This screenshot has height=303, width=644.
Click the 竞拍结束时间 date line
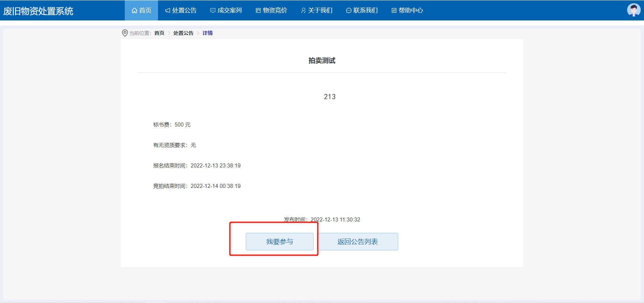click(x=197, y=186)
